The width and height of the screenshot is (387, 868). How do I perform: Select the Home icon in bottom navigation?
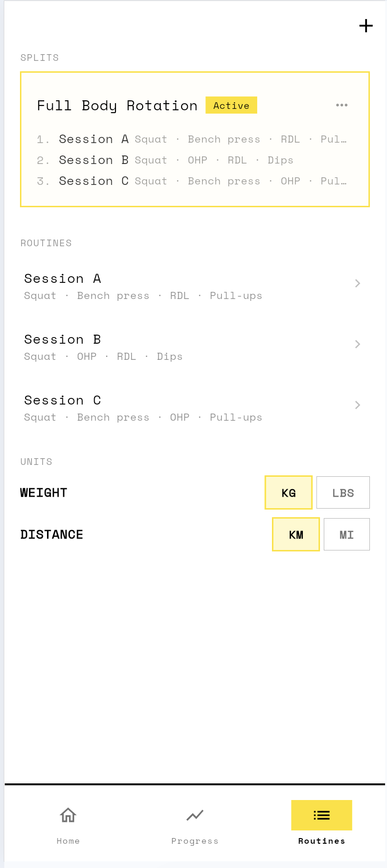pos(68,815)
